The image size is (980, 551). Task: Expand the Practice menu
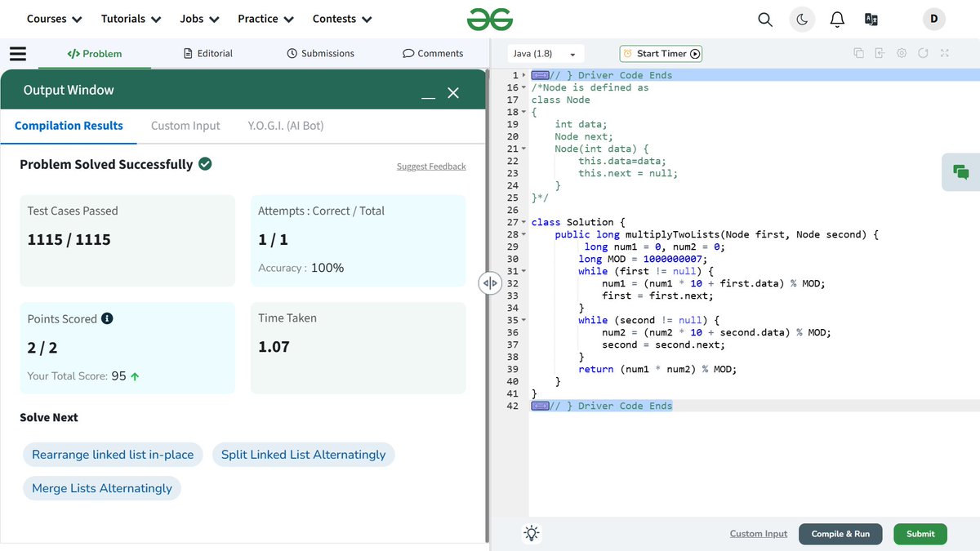tap(265, 19)
